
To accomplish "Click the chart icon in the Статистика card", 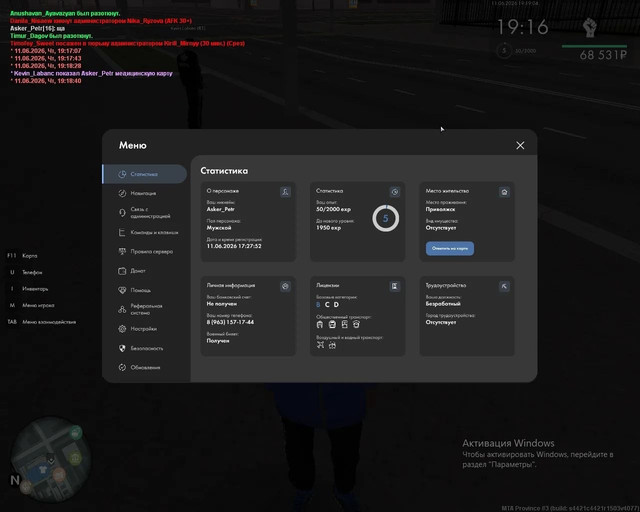I will (395, 192).
